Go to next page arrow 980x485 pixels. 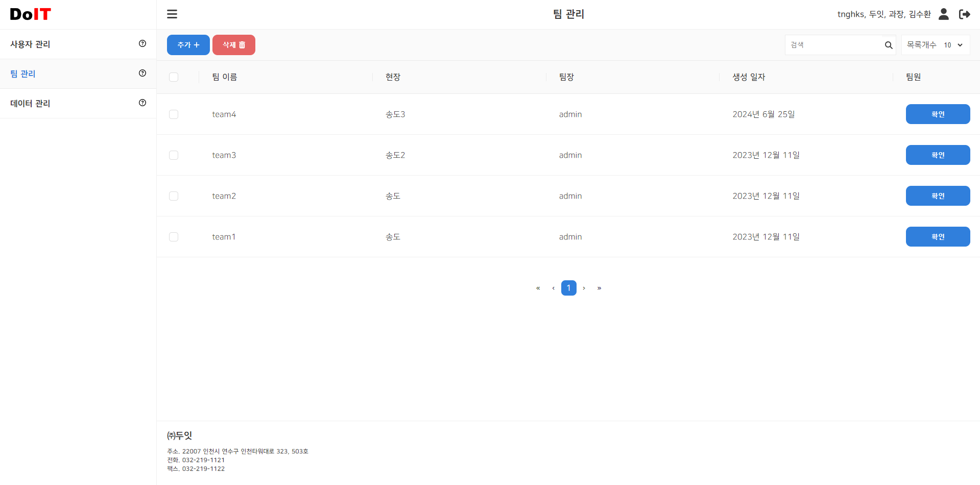584,288
